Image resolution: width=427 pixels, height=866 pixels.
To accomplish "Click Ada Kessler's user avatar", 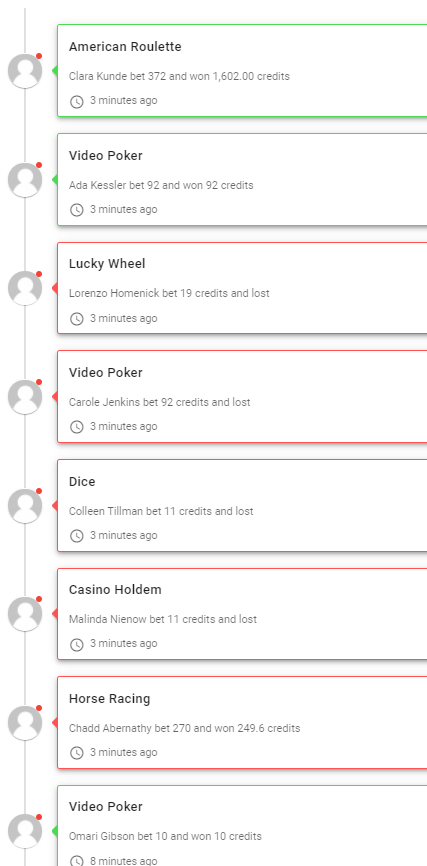I will 25,179.
